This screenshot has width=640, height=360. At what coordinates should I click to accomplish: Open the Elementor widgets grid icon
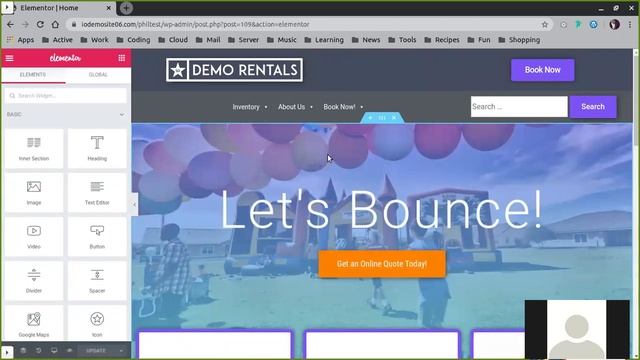pos(122,58)
